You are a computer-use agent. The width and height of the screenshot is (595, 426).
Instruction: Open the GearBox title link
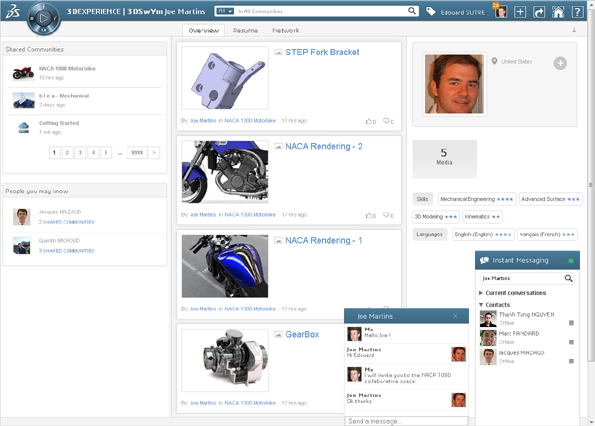302,335
